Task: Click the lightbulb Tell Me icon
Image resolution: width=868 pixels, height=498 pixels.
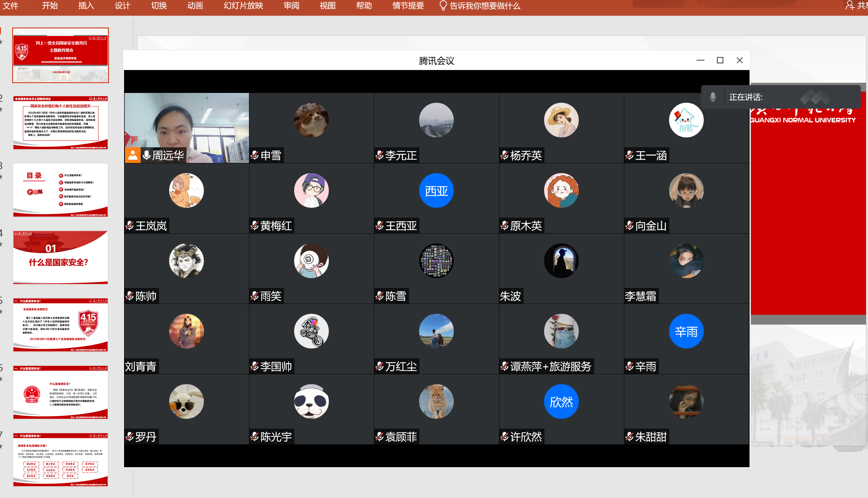Action: click(x=443, y=6)
